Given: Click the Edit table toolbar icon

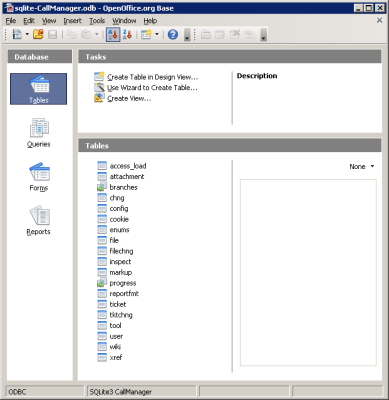Looking at the screenshot, I should [x=220, y=34].
